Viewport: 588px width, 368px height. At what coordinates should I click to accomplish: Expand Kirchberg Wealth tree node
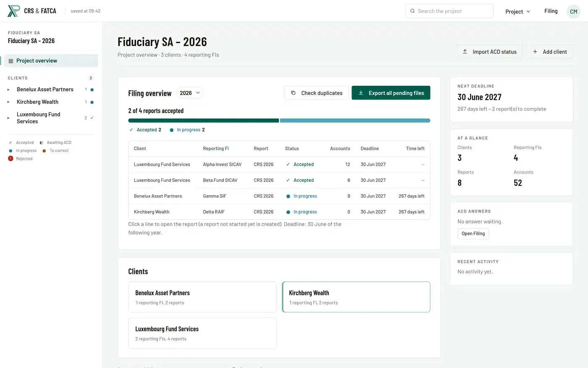pyautogui.click(x=8, y=102)
